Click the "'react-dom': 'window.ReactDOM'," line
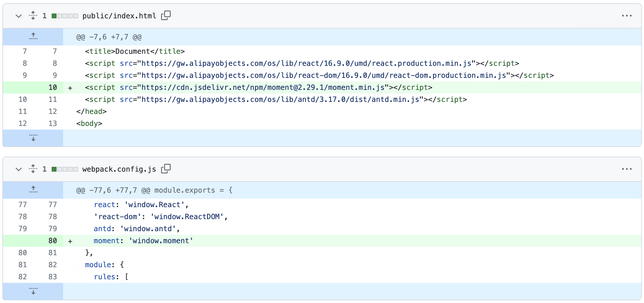 pyautogui.click(x=352, y=217)
